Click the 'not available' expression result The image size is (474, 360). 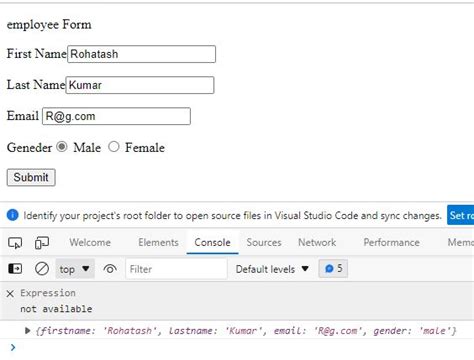56,309
